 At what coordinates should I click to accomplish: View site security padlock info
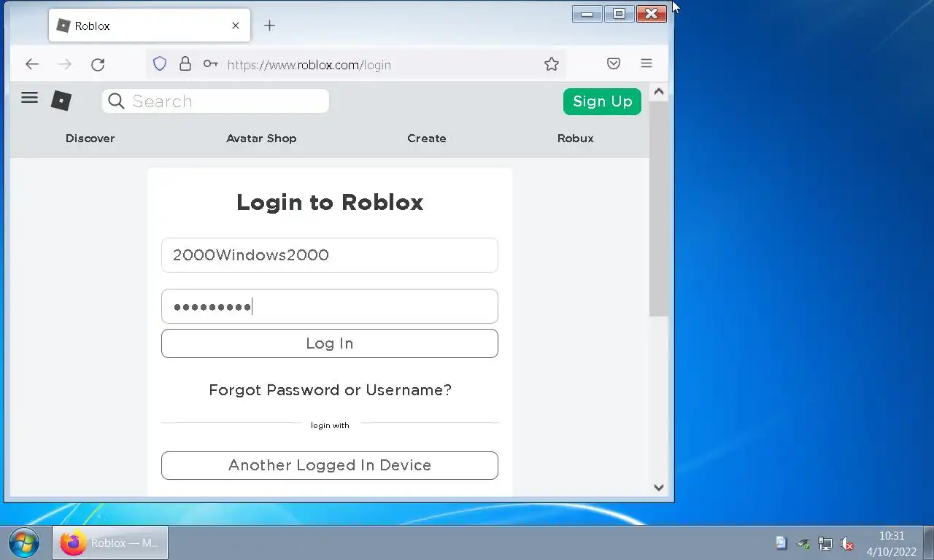[185, 64]
